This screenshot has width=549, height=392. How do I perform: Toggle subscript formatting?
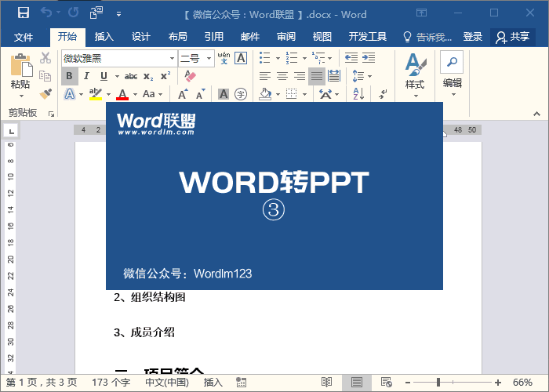click(148, 77)
